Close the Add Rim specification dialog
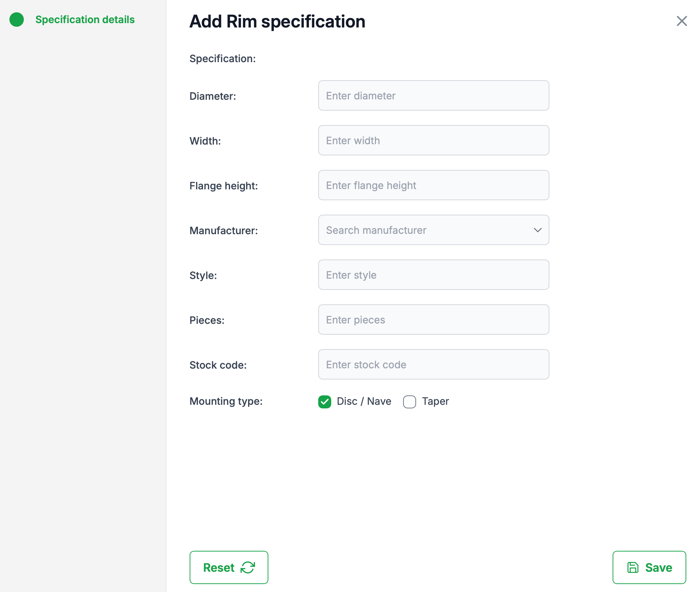700x592 pixels. pos(682,21)
